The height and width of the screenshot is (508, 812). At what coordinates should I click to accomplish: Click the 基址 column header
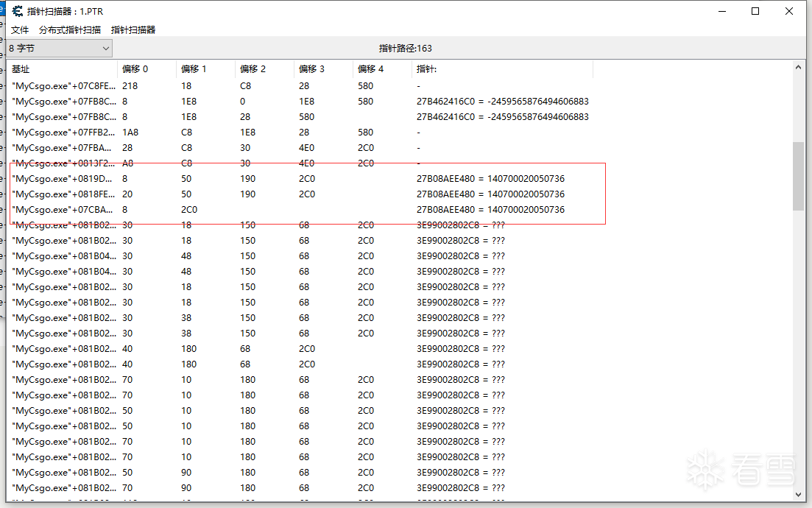[62, 69]
